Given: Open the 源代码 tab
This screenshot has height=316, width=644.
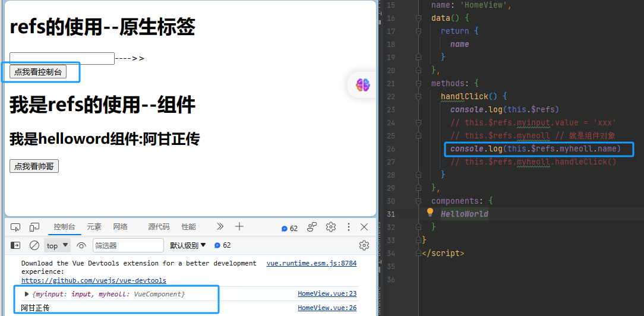Looking at the screenshot, I should coord(159,227).
